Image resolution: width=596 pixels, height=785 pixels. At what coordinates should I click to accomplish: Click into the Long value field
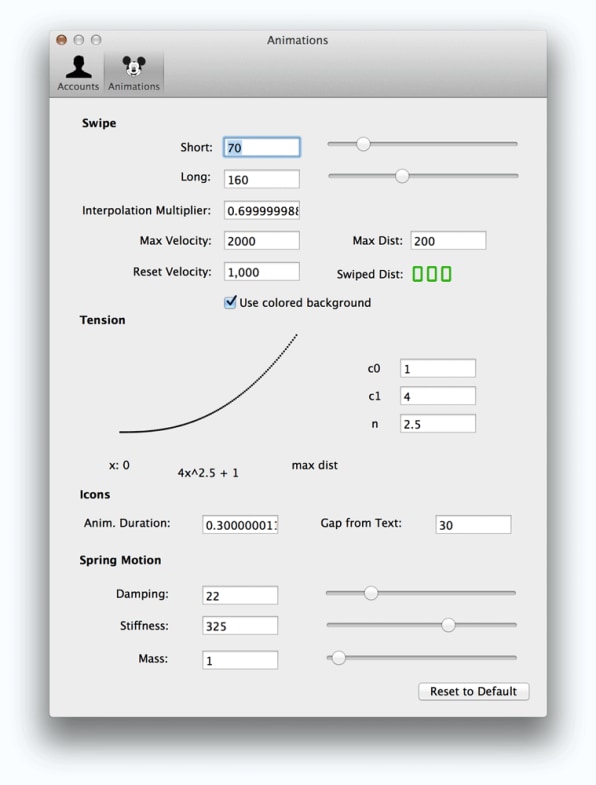[x=261, y=179]
